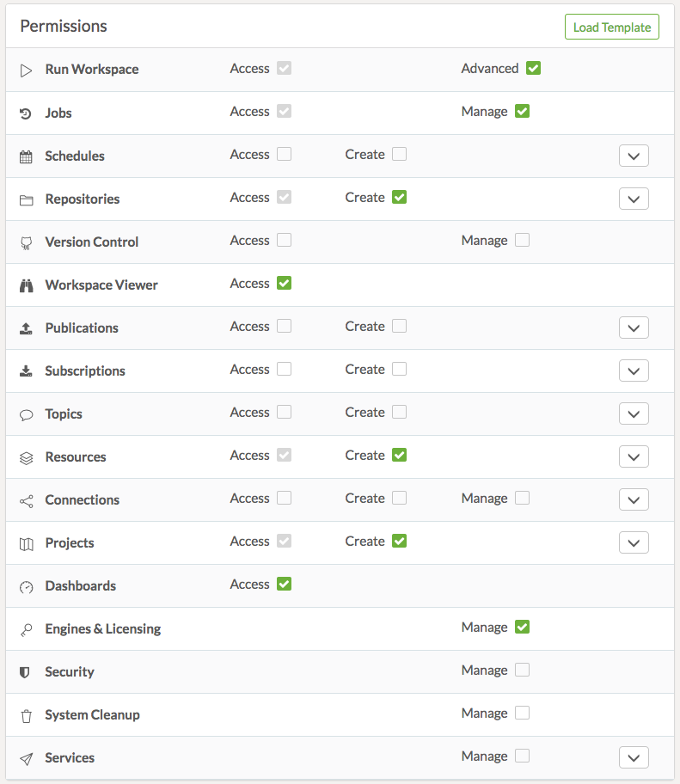Click the Run Workspace play icon

pyautogui.click(x=27, y=70)
